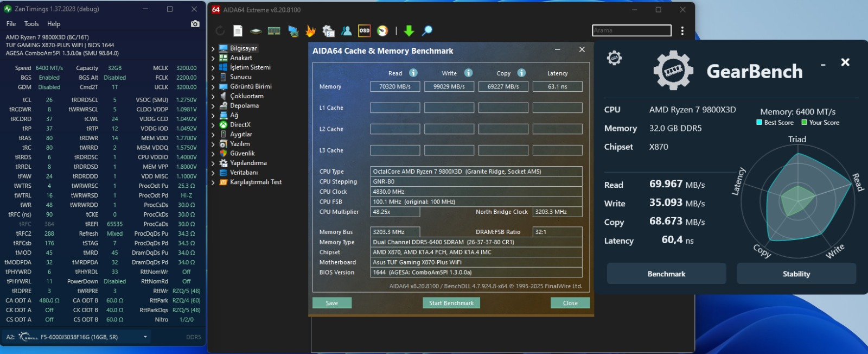Click the Memory Read 70320 MB/s field
Screen dimensions: 868x354
[x=395, y=86]
